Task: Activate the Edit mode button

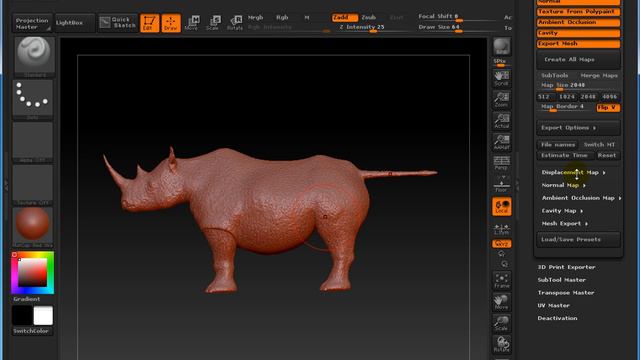Action: [x=149, y=23]
